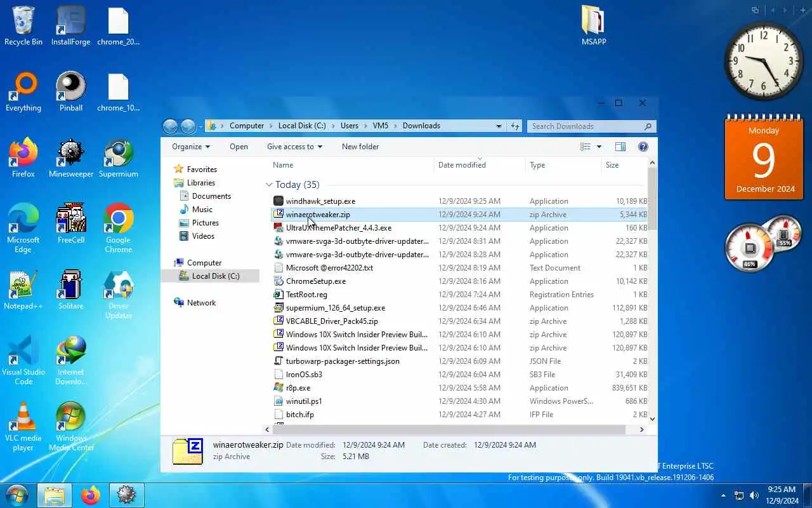Click the volume speaker tray icon
812x508 pixels.
pos(754,495)
